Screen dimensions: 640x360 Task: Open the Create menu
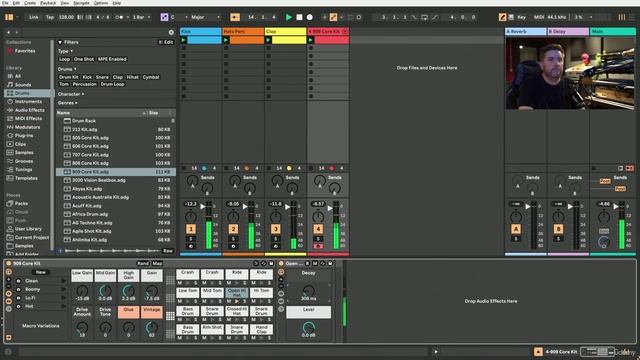(x=30, y=3)
